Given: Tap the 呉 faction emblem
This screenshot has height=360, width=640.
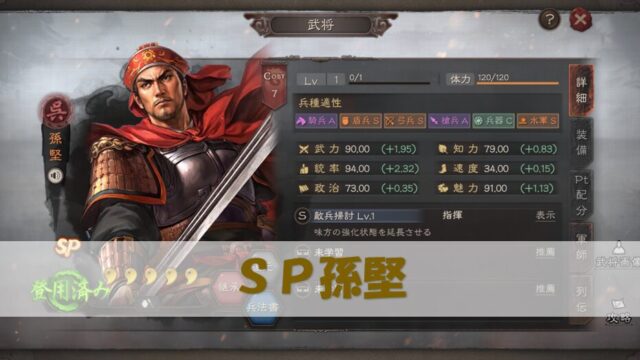Looking at the screenshot, I should coord(56,111).
